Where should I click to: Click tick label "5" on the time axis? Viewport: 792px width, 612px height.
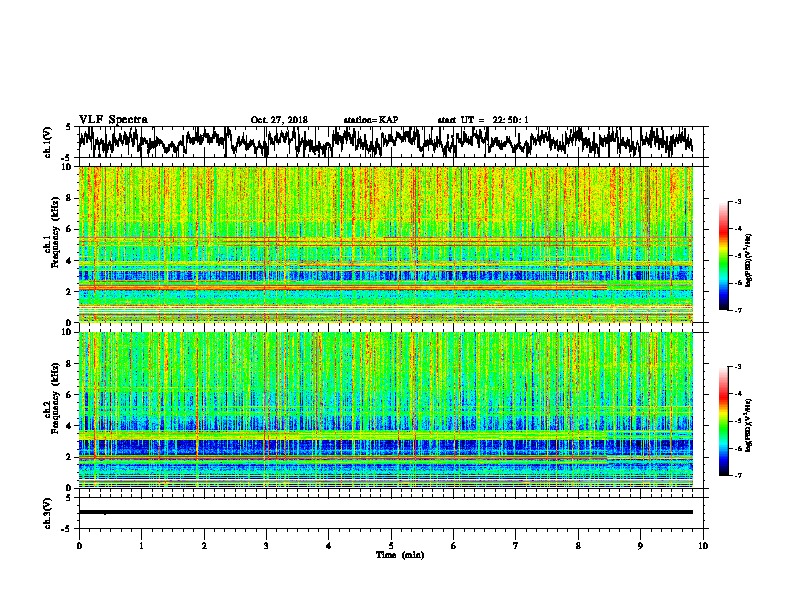(391, 545)
